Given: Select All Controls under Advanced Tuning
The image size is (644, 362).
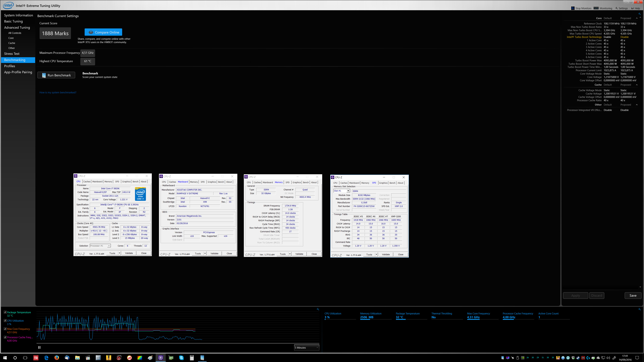Looking at the screenshot, I should (15, 33).
